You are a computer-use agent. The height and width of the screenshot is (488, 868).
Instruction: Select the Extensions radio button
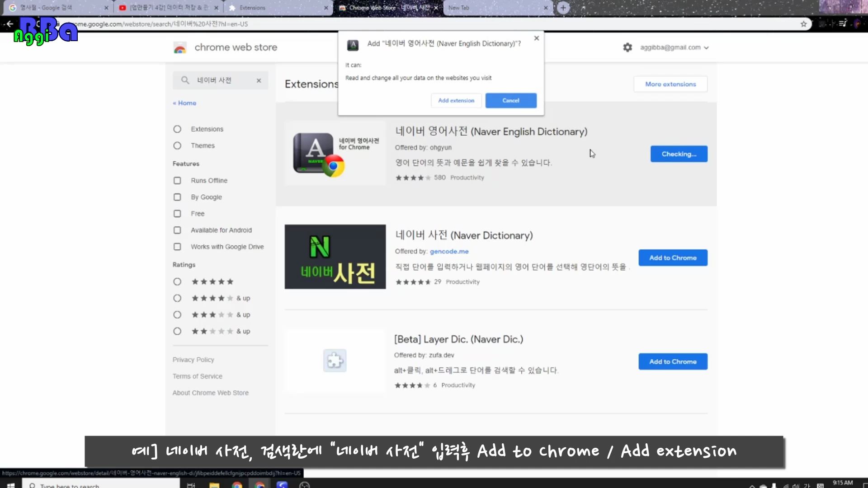click(x=177, y=129)
